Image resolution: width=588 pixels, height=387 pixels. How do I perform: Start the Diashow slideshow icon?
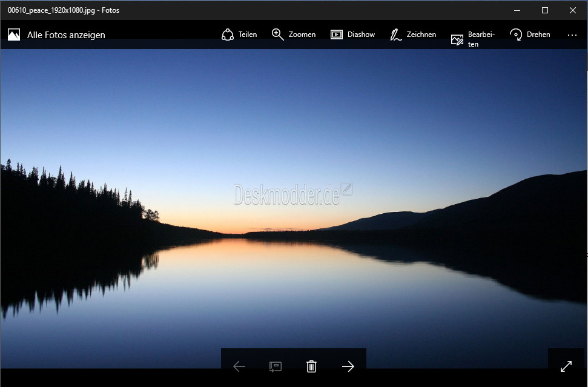click(336, 35)
